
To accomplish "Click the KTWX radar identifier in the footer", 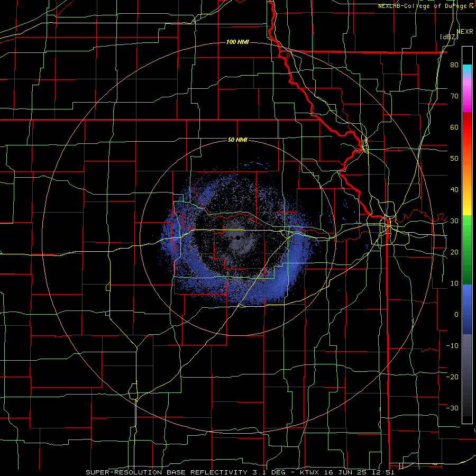I will click(310, 472).
